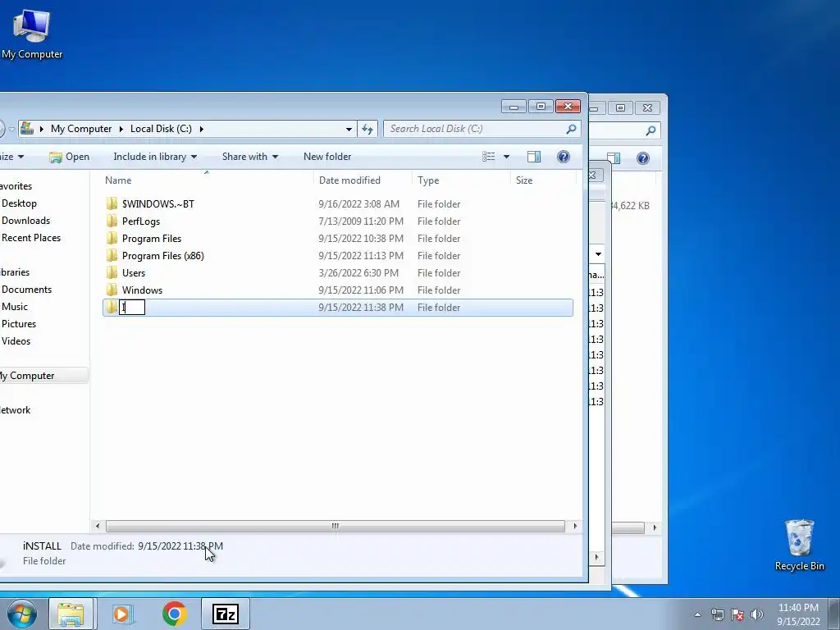840x630 pixels.
Task: Click Local Disk (C:) in the breadcrumb
Action: pos(161,129)
